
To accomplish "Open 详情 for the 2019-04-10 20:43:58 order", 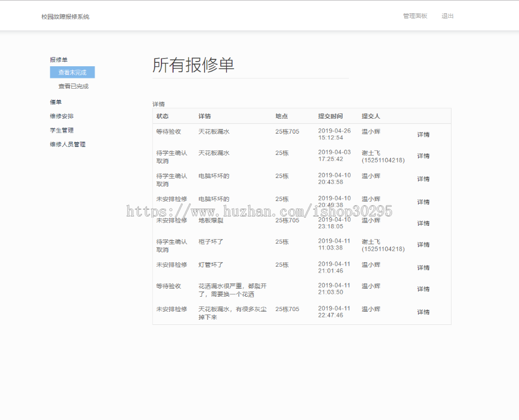I will 423,179.
